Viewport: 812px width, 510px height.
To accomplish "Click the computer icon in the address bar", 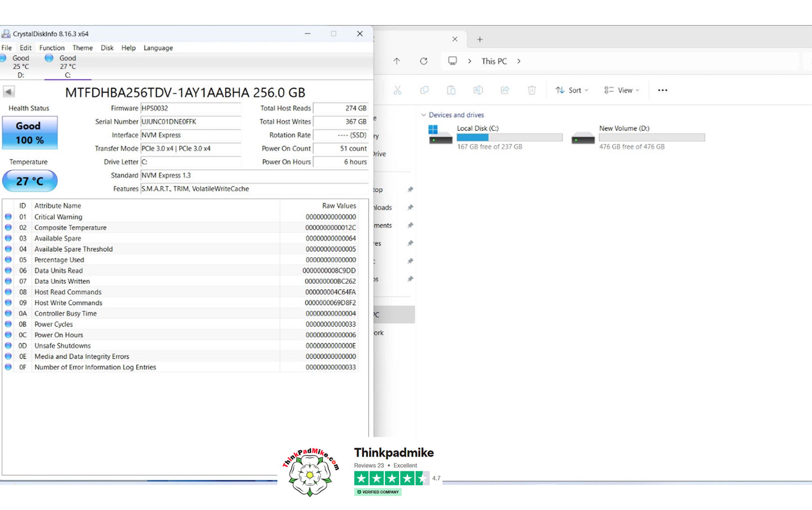I will (x=452, y=61).
